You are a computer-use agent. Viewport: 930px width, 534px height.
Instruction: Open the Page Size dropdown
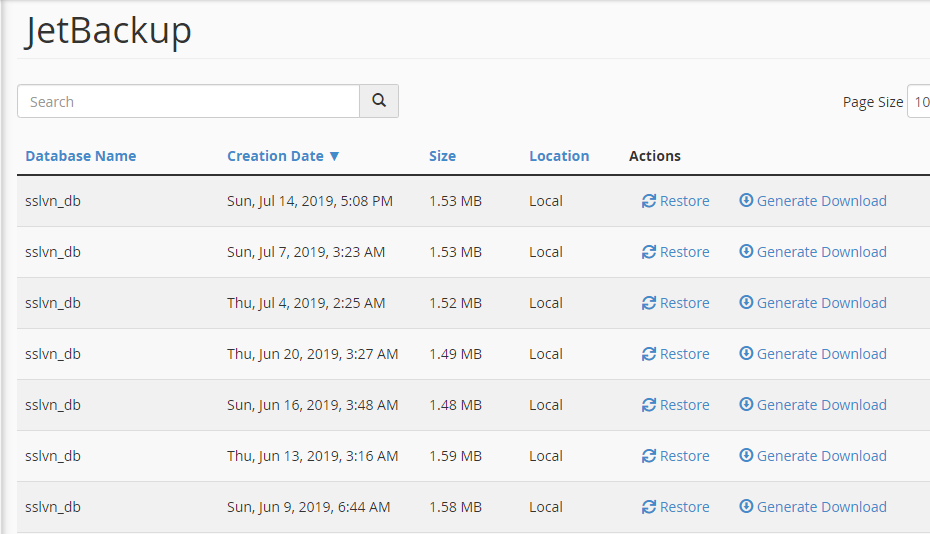click(918, 102)
